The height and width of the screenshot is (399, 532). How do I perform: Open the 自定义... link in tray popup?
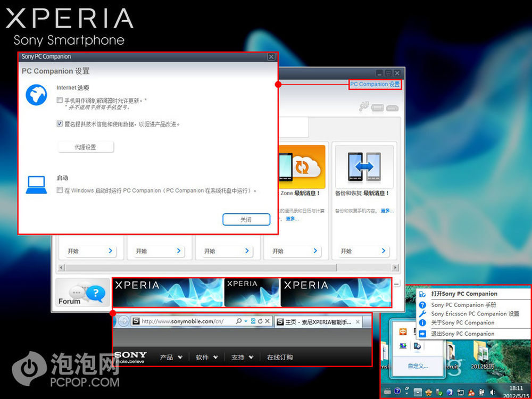[418, 366]
